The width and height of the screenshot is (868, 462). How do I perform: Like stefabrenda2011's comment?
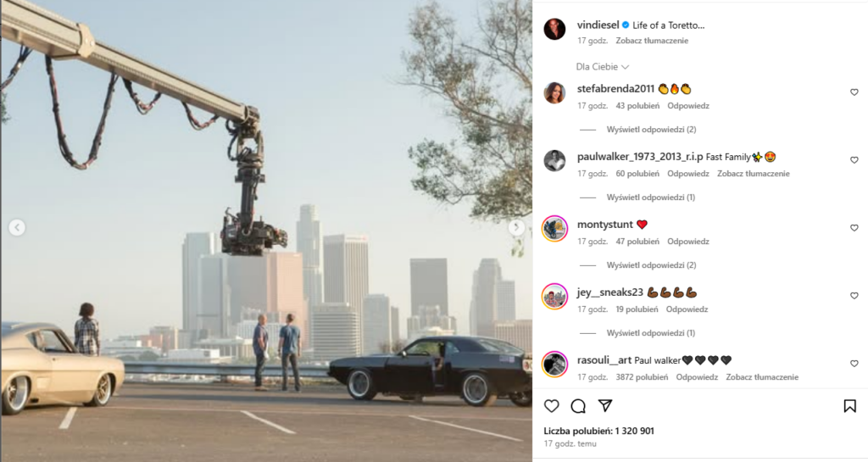click(x=854, y=92)
